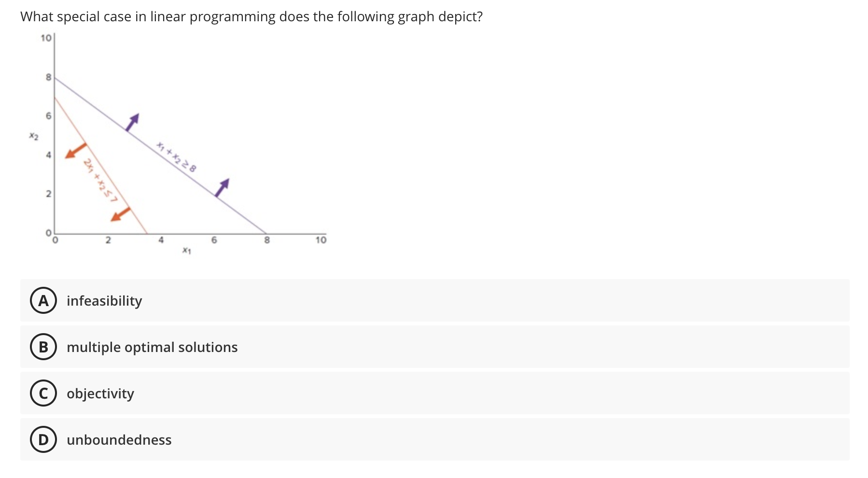Select answer option B multiple optimal solutions
The image size is (868, 478).
[151, 347]
